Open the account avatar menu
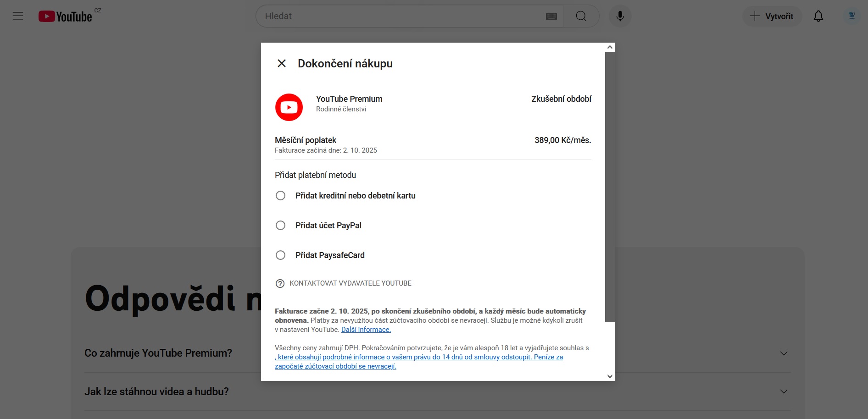868x419 pixels. pos(852,16)
